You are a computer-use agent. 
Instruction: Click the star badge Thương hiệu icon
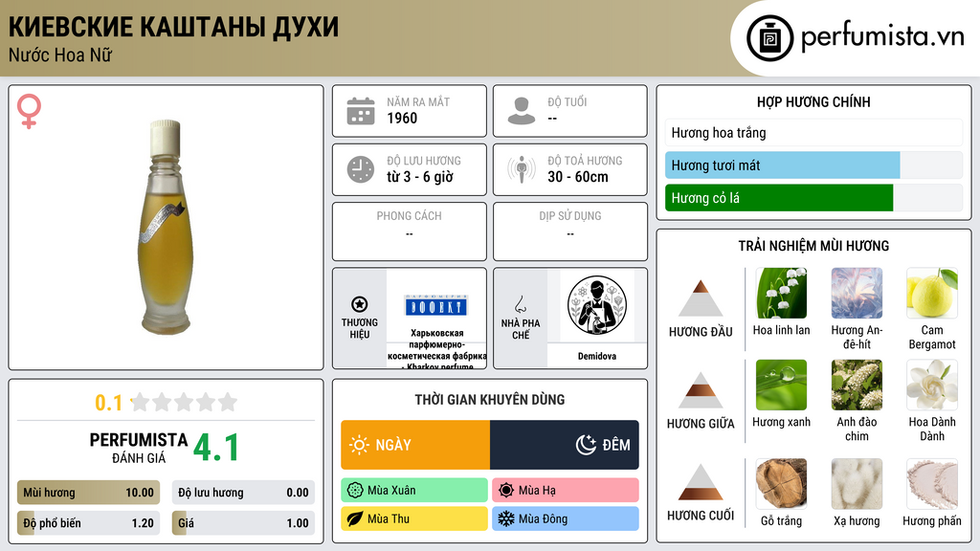(x=360, y=304)
